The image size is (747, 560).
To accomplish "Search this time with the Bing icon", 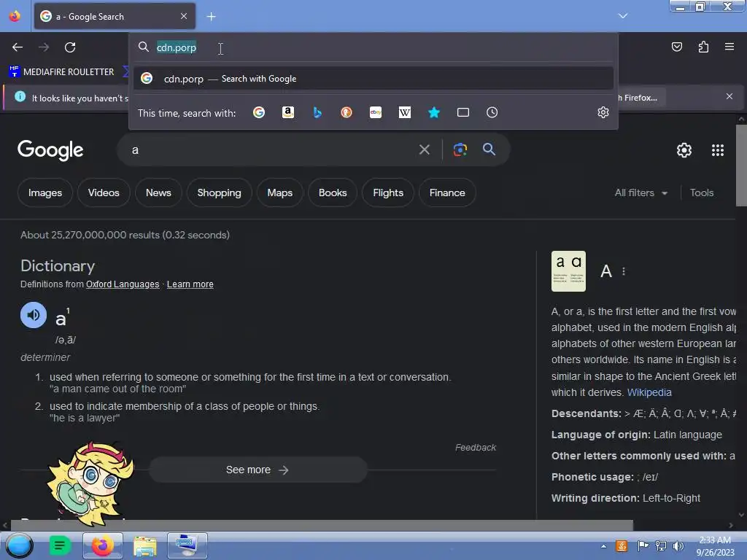I will pos(317,112).
